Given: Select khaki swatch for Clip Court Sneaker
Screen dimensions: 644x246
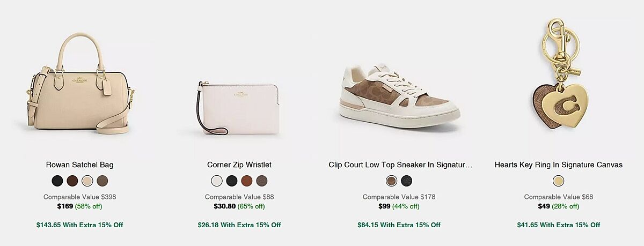Looking at the screenshot, I should pyautogui.click(x=391, y=181).
